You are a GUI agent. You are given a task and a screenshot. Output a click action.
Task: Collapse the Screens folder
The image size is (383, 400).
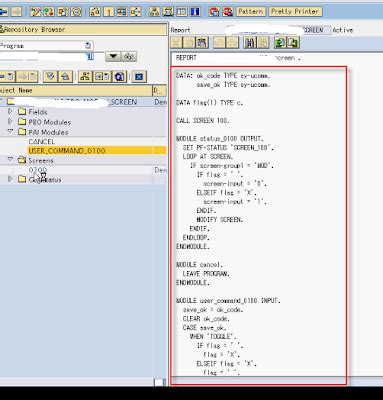[10, 160]
